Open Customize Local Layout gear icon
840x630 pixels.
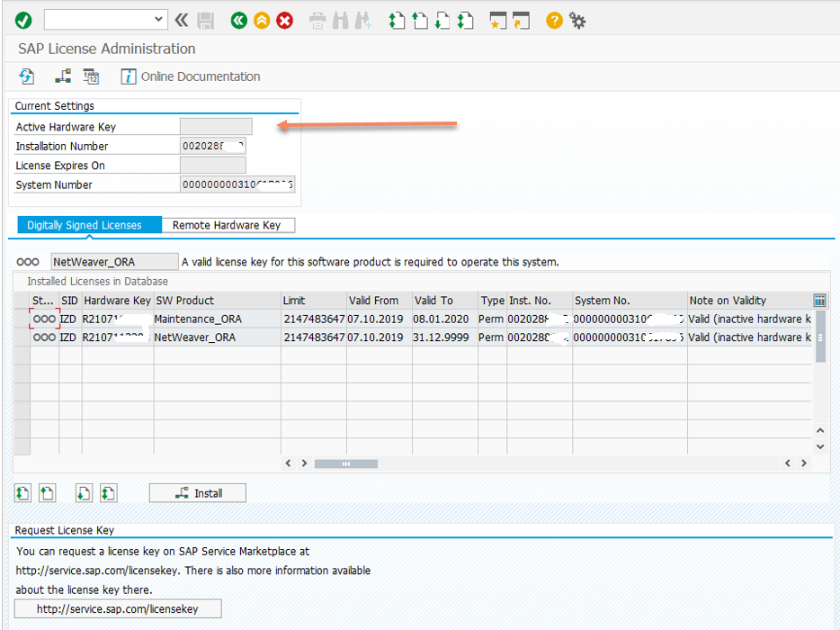click(x=577, y=21)
